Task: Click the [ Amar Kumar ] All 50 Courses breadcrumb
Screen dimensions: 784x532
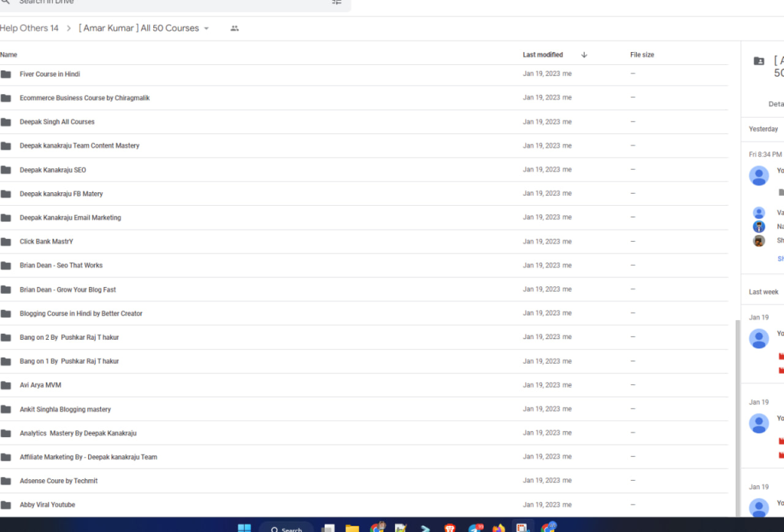Action: click(x=139, y=28)
